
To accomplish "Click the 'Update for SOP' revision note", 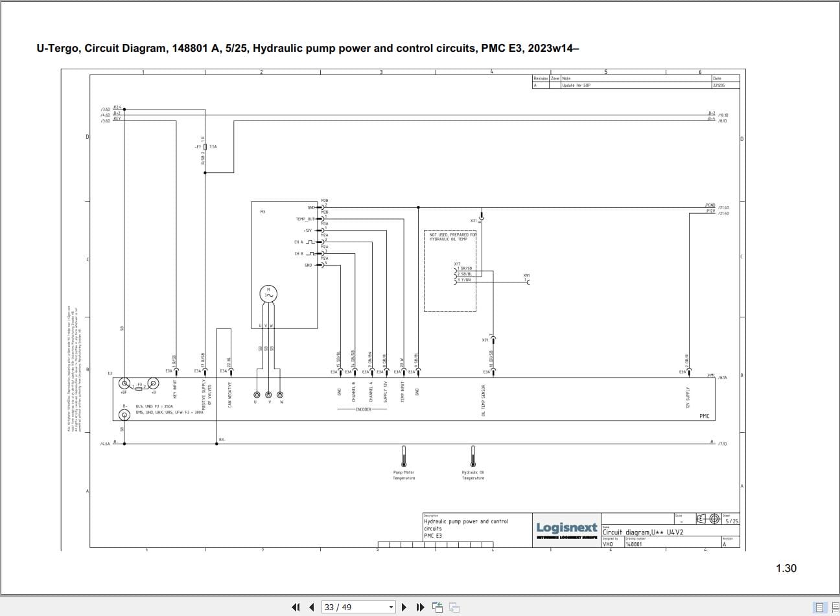I will click(x=576, y=86).
